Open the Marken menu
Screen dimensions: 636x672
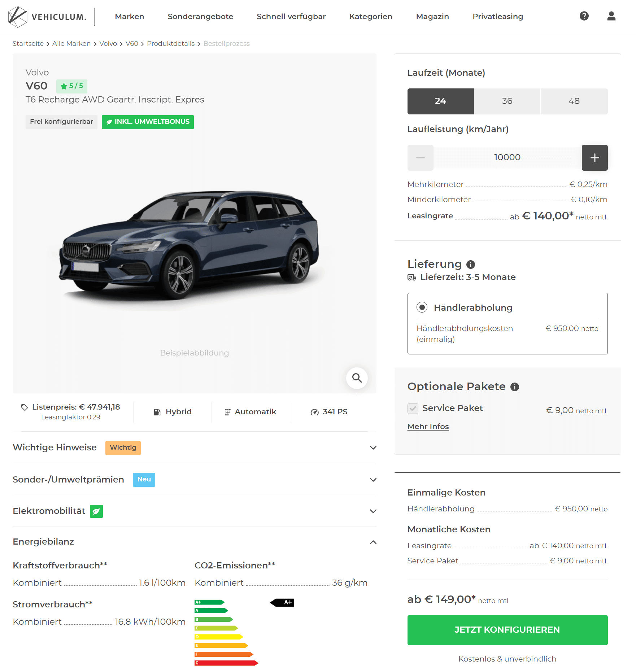click(129, 17)
